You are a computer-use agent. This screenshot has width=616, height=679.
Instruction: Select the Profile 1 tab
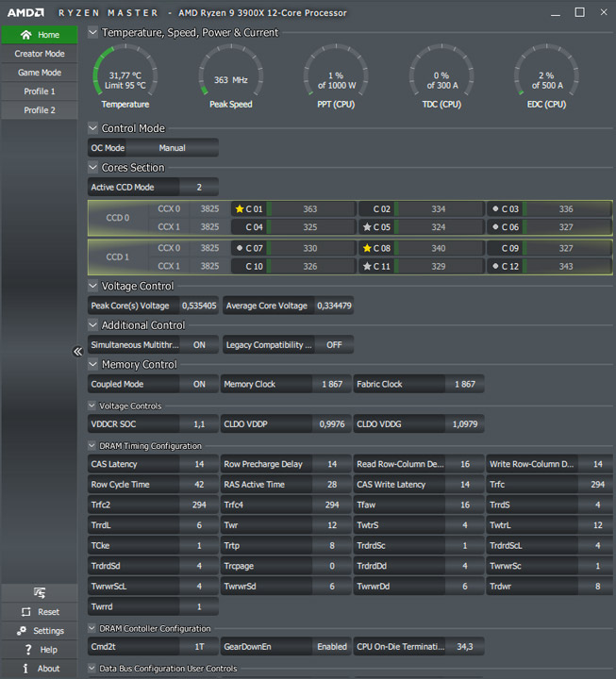coord(40,91)
